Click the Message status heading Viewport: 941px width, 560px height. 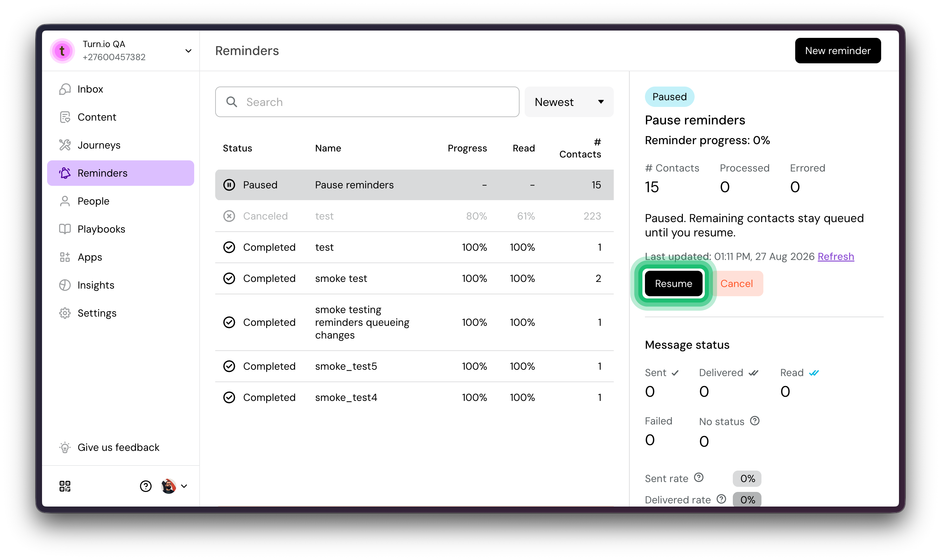(687, 345)
